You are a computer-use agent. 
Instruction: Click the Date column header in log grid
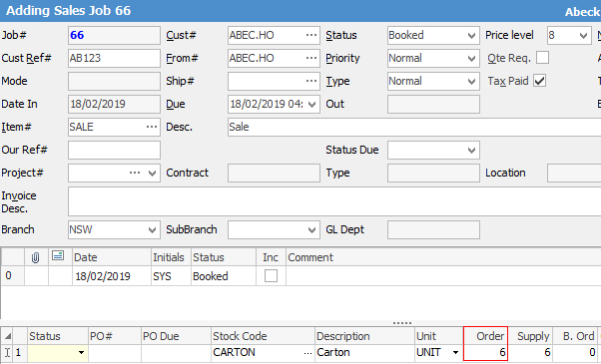[x=112, y=257]
